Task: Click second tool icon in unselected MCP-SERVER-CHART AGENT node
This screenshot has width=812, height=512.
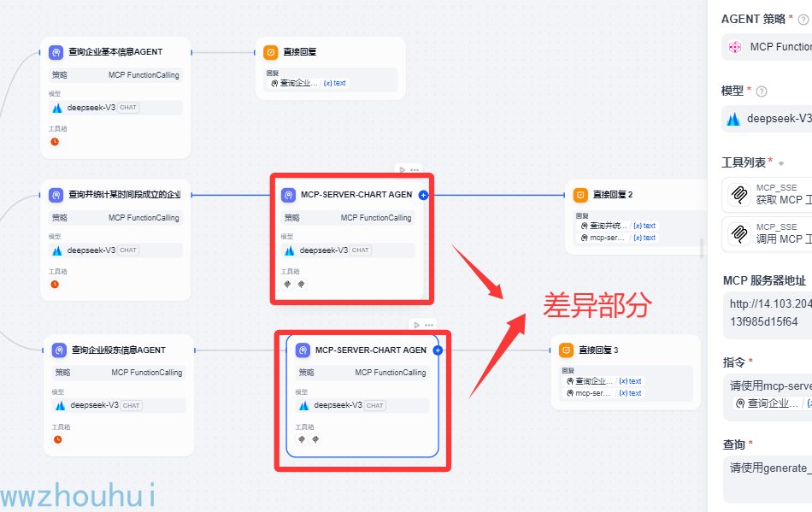Action: (301, 285)
